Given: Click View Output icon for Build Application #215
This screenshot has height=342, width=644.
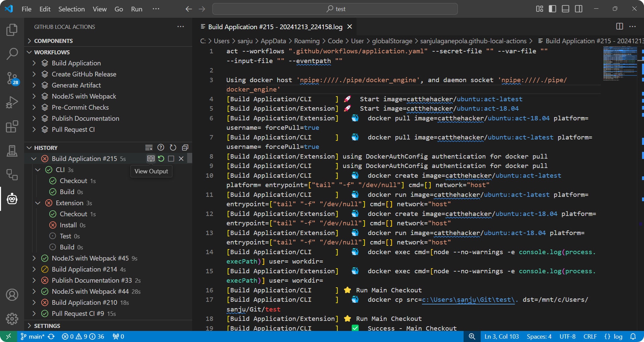Looking at the screenshot, I should pyautogui.click(x=151, y=159).
